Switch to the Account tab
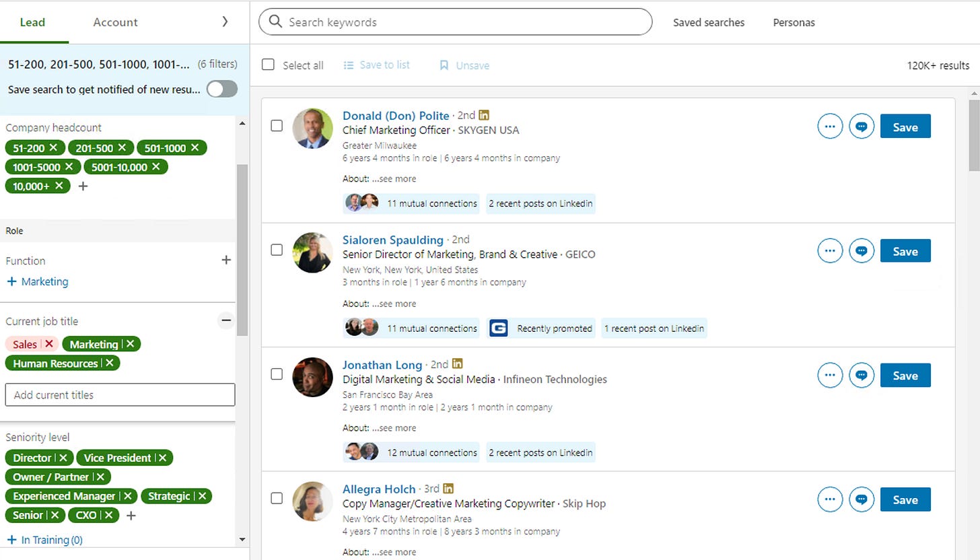The width and height of the screenshot is (980, 560). click(x=115, y=22)
